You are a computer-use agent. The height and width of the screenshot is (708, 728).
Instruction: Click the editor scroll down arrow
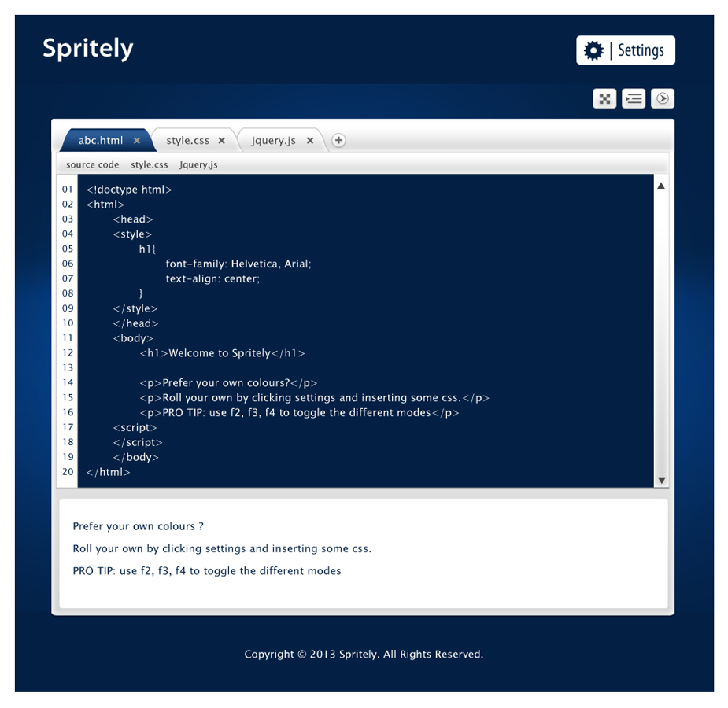point(662,480)
